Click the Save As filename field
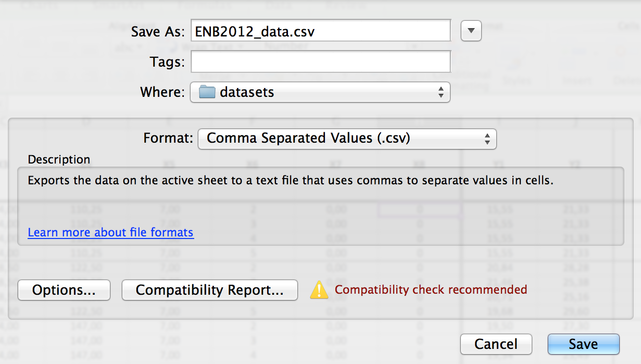Screen dimensions: 641x364 320,31
